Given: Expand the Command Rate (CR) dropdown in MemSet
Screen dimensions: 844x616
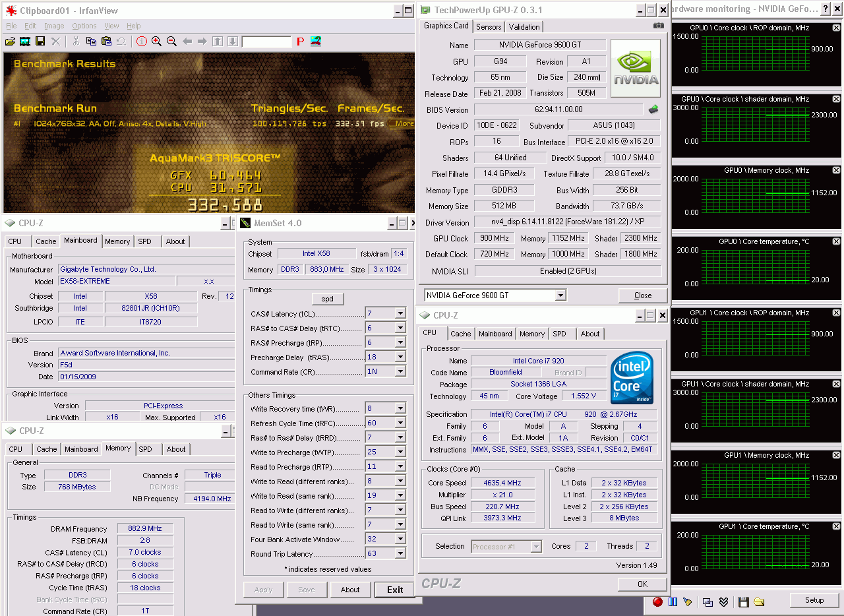Looking at the screenshot, I should (400, 371).
